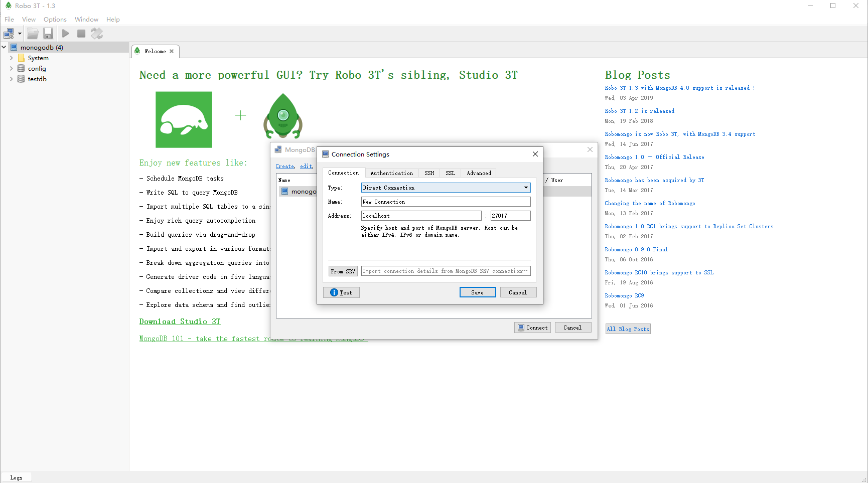This screenshot has width=868, height=483.
Task: Open the Options menu
Action: (x=55, y=19)
